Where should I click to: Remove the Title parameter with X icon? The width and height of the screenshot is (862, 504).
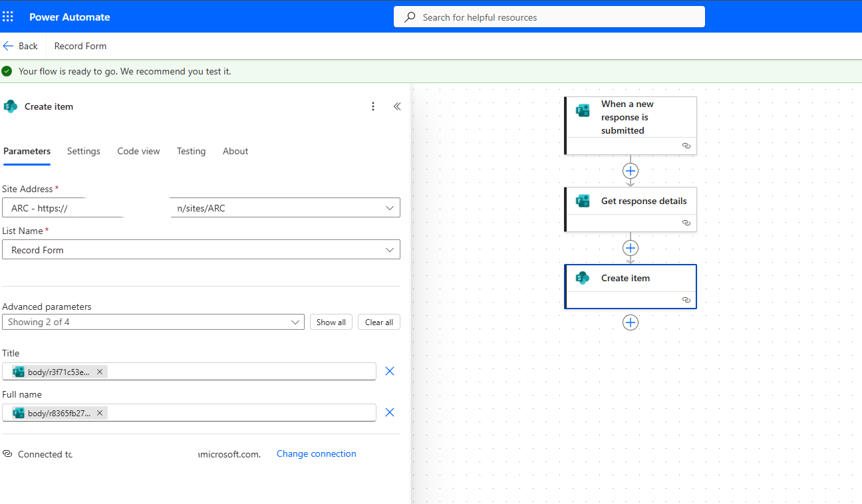390,371
